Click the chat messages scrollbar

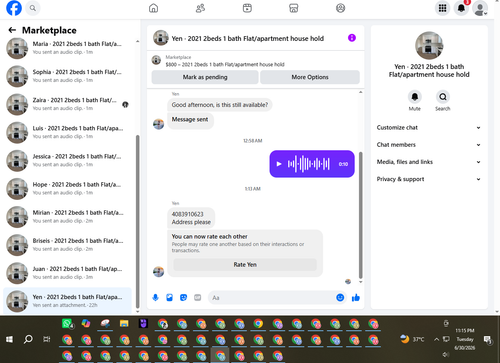(x=361, y=215)
